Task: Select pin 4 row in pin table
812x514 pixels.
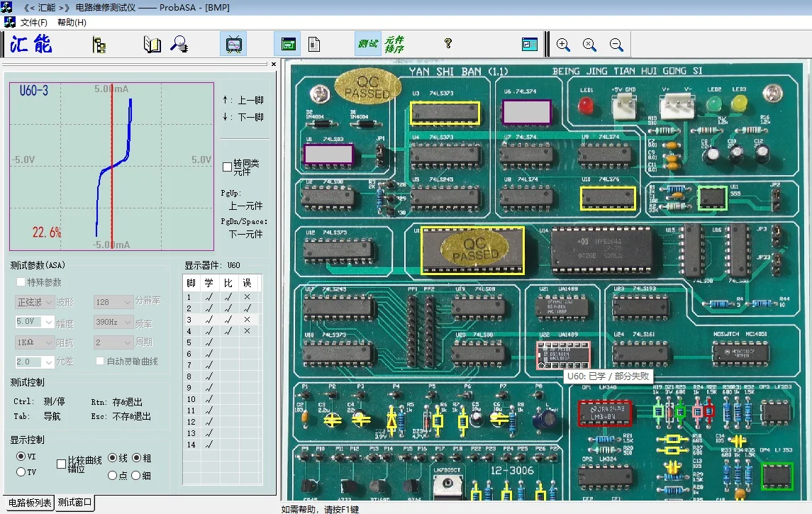Action: click(189, 331)
